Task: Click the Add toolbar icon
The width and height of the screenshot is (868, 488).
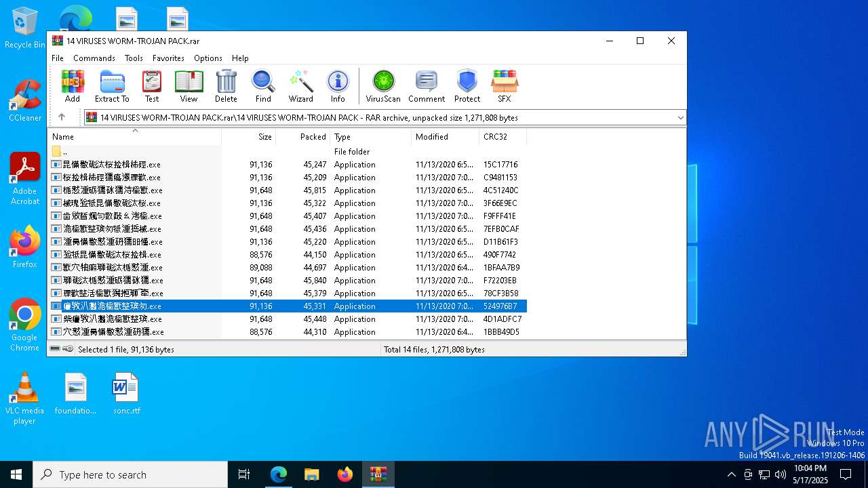Action: pyautogui.click(x=73, y=86)
